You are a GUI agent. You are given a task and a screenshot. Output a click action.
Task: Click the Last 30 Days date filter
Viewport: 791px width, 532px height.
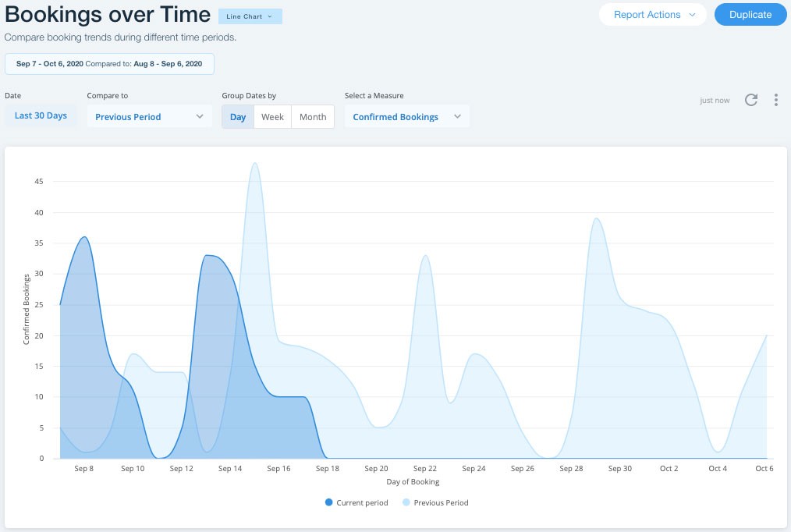click(x=40, y=115)
